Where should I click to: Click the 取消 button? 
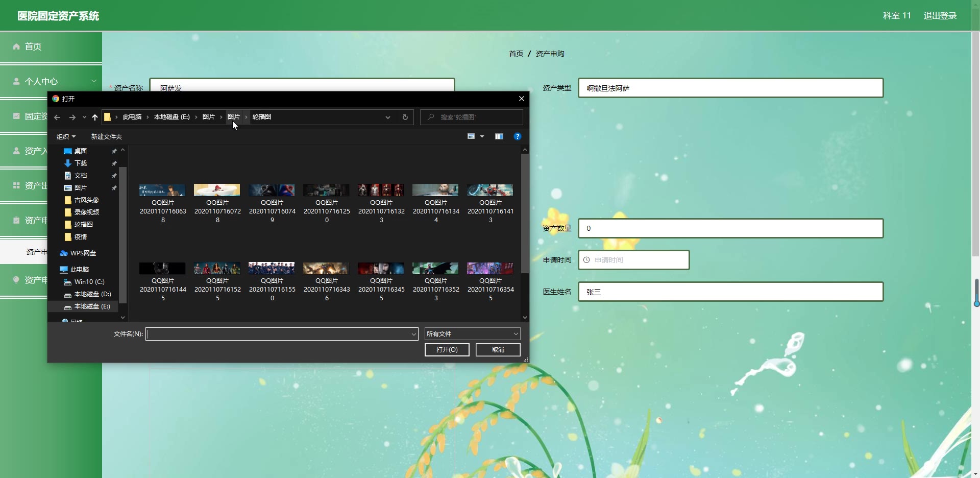point(498,350)
